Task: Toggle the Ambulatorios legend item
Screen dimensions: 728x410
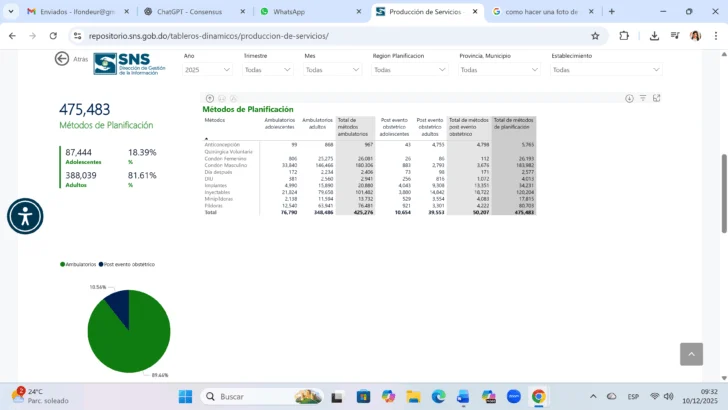Action: pos(79,264)
